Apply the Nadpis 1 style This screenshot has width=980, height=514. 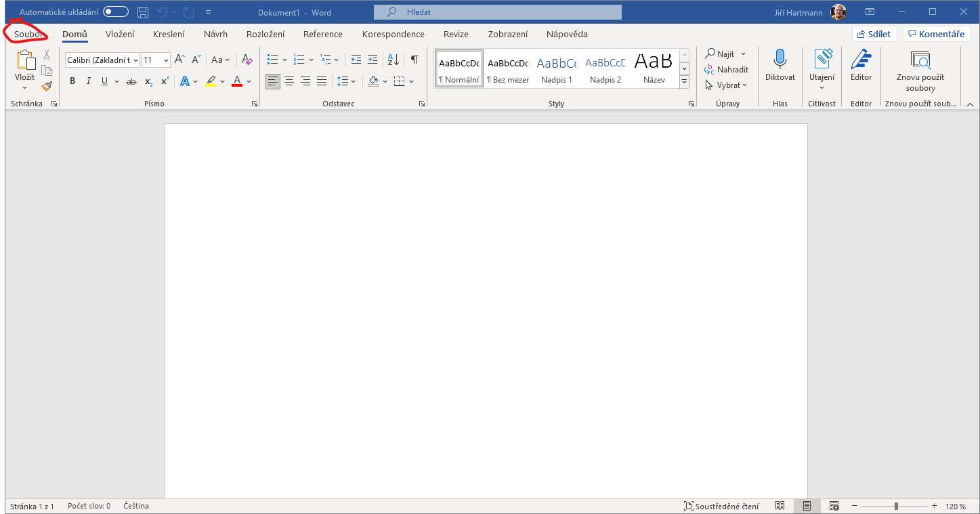click(x=557, y=68)
